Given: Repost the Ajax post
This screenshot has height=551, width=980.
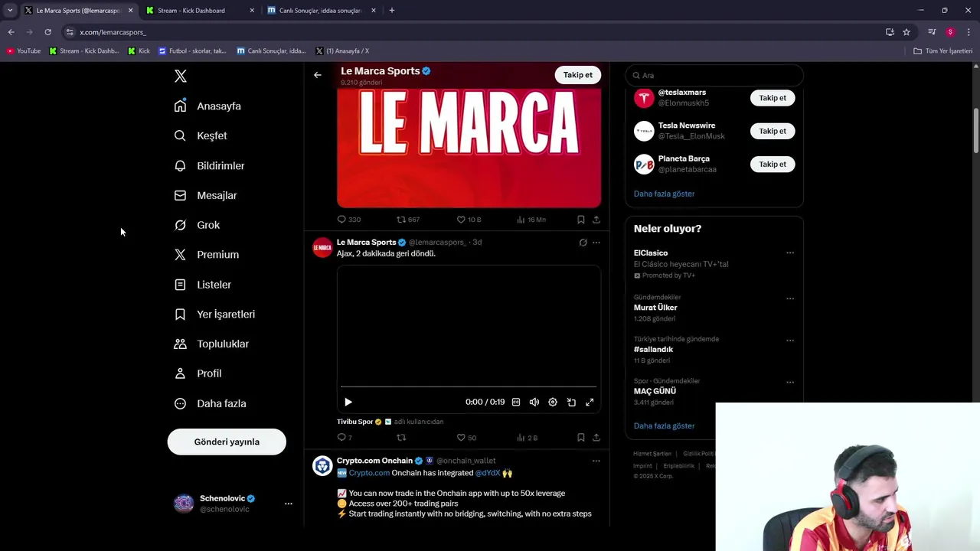Looking at the screenshot, I should coord(401,438).
